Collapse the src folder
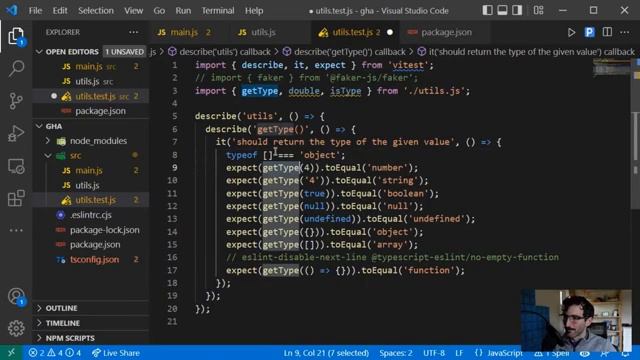This screenshot has height=360, width=640. click(48, 156)
